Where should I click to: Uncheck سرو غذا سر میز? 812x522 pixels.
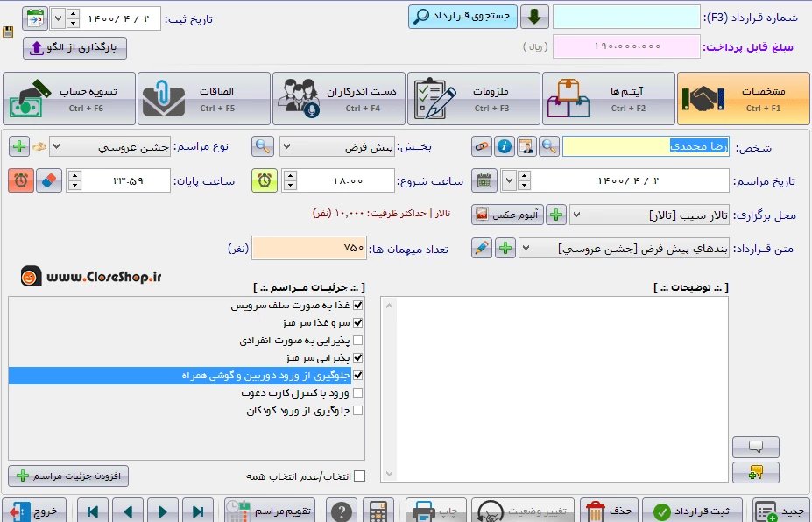(357, 323)
